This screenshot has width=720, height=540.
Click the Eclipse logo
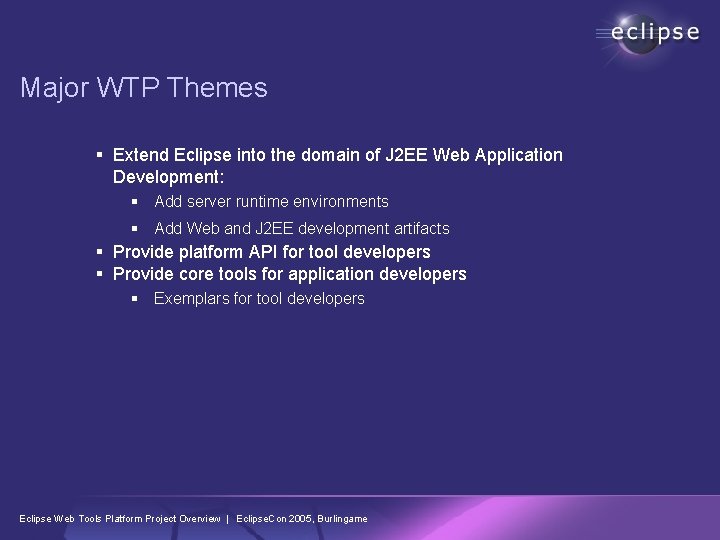click(648, 34)
